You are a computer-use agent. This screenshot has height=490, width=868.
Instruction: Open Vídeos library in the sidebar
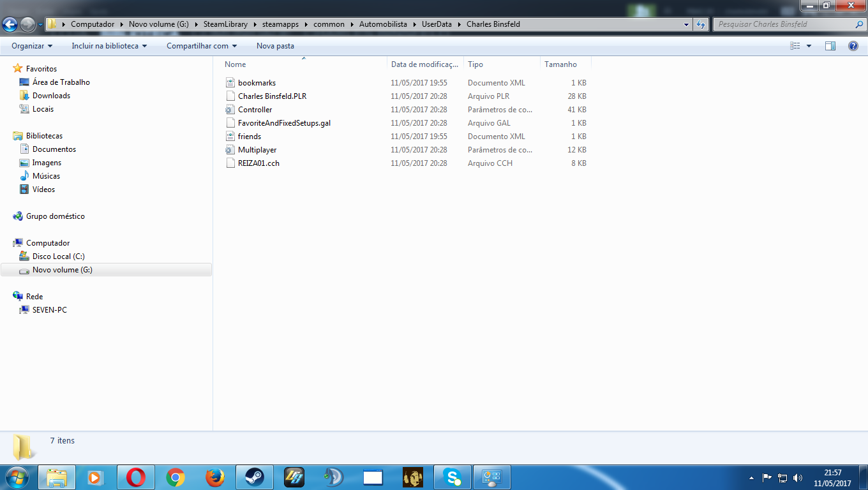click(x=43, y=189)
